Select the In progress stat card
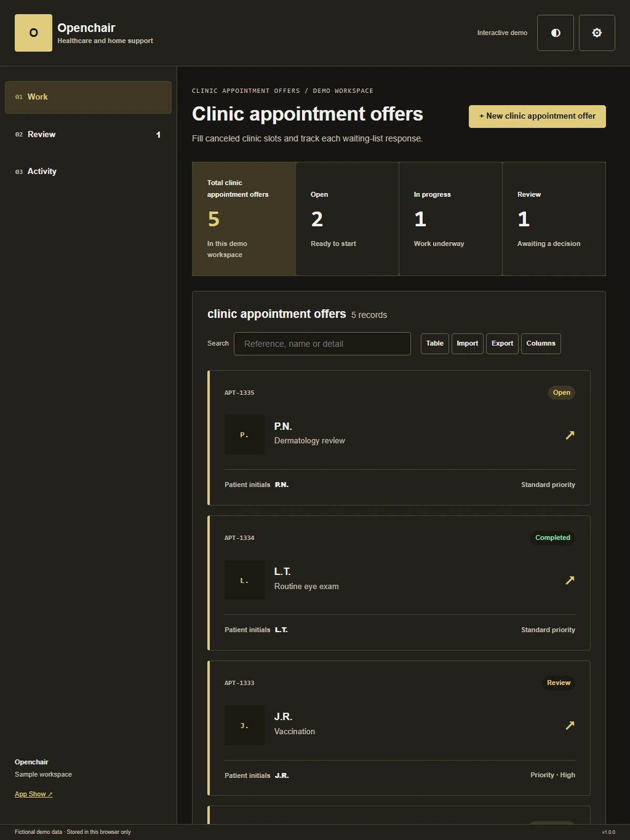The width and height of the screenshot is (630, 840). point(450,219)
